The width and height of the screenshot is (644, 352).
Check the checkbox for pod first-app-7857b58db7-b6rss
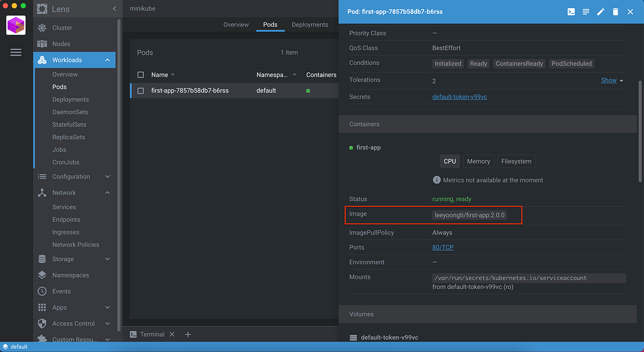(x=139, y=90)
